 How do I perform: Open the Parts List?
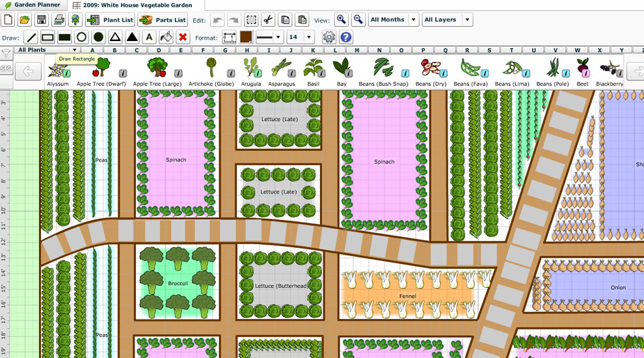pos(163,20)
